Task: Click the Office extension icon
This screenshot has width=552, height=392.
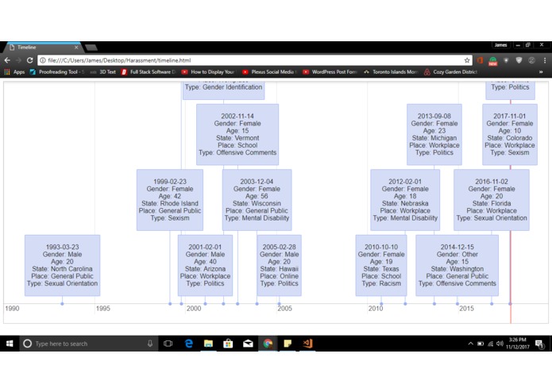Action: point(481,60)
